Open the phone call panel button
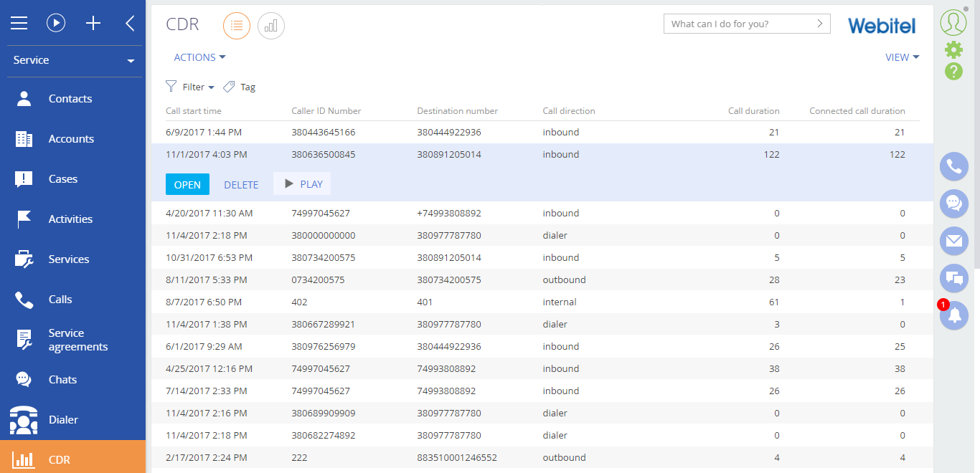 tap(953, 166)
